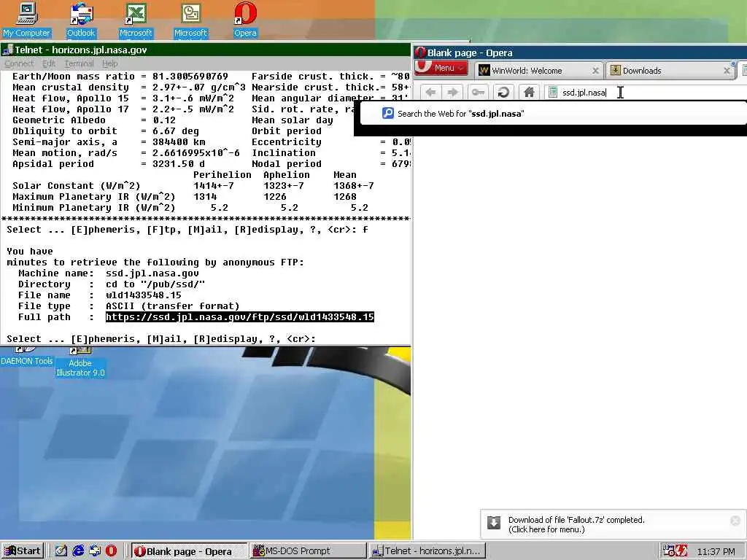Viewport: 747px width, 560px height.
Task: Click the 'Solar Constant (W/m^2)' row
Action: [193, 186]
